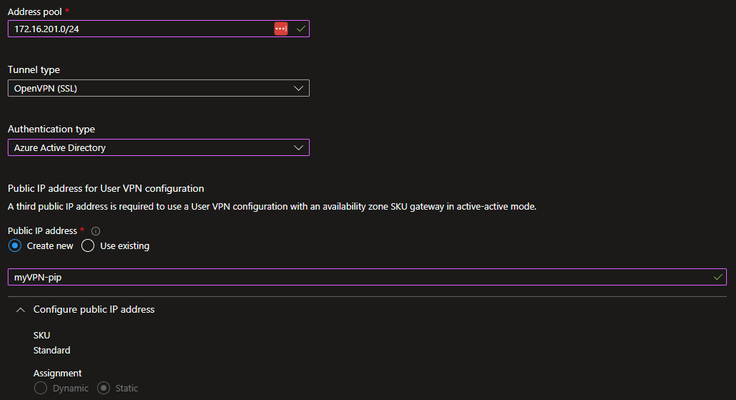Choose the Static assignment radio button
This screenshot has width=736, height=400.
pyautogui.click(x=103, y=388)
